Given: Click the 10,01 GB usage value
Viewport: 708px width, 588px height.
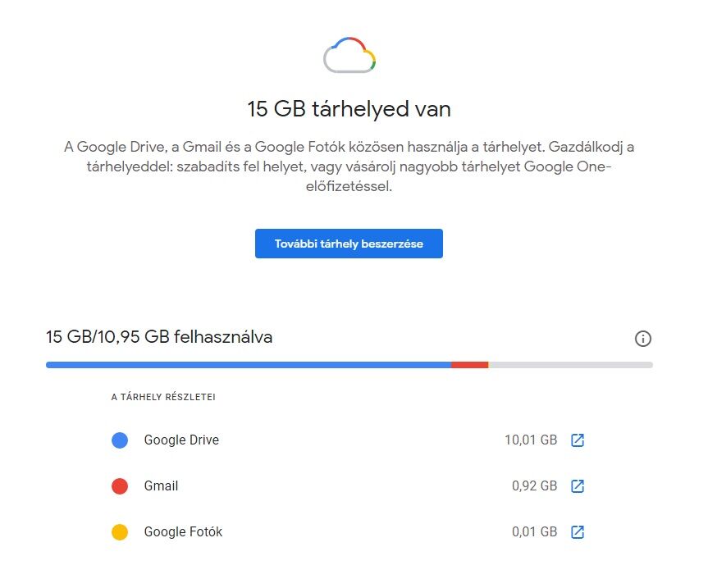Looking at the screenshot, I should coord(531,440).
